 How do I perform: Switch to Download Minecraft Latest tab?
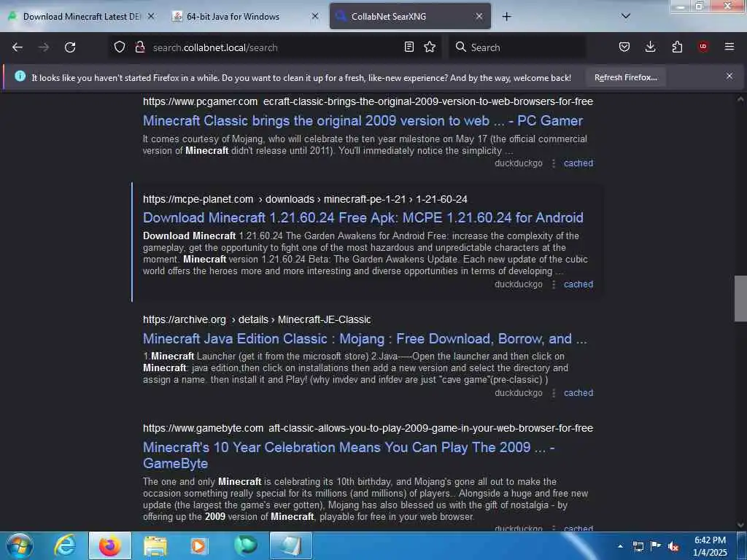(x=82, y=16)
